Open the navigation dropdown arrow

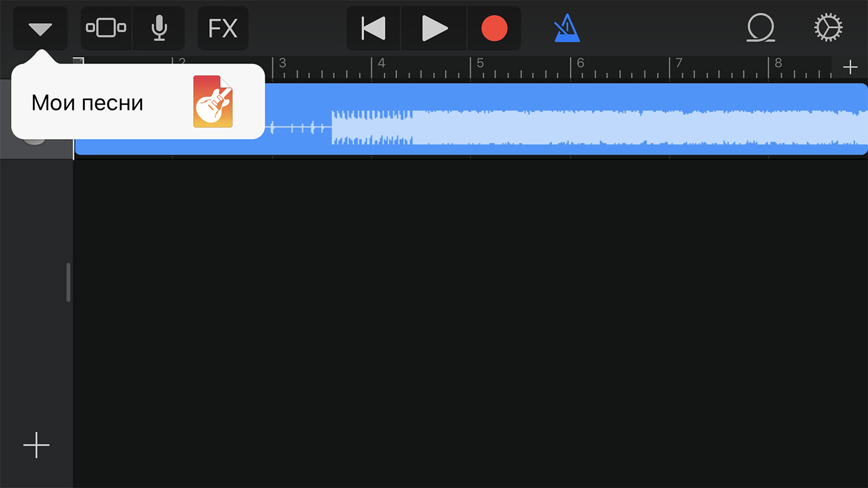(x=40, y=29)
